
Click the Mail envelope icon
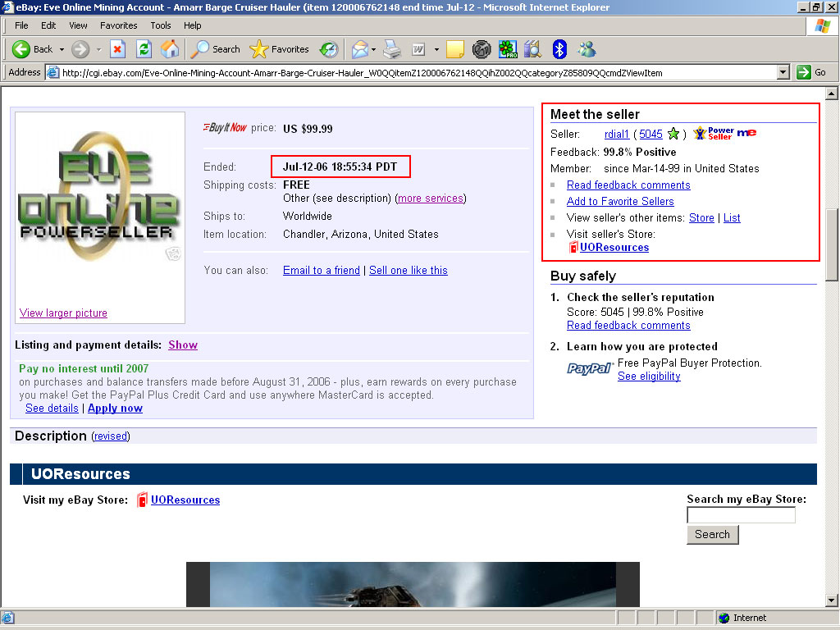[x=360, y=49]
